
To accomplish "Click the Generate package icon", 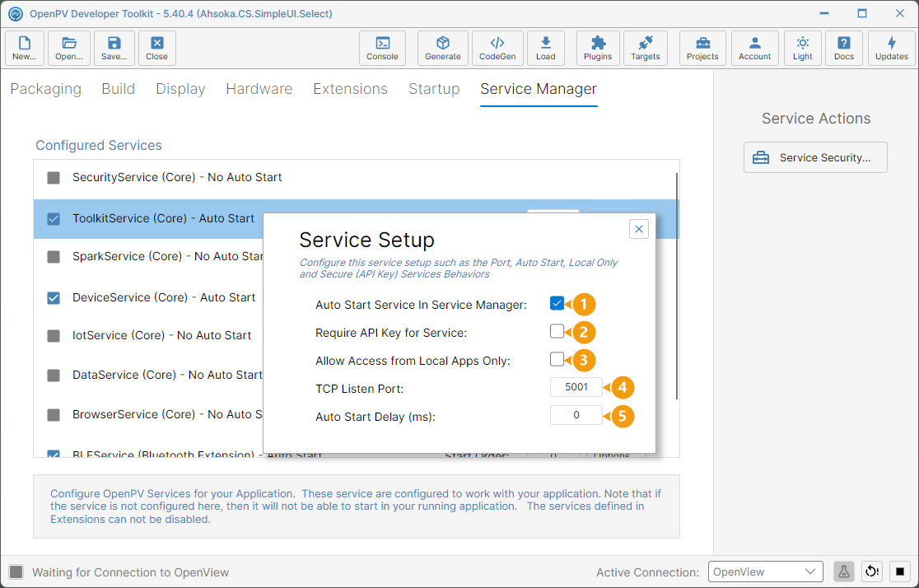I will click(x=442, y=48).
